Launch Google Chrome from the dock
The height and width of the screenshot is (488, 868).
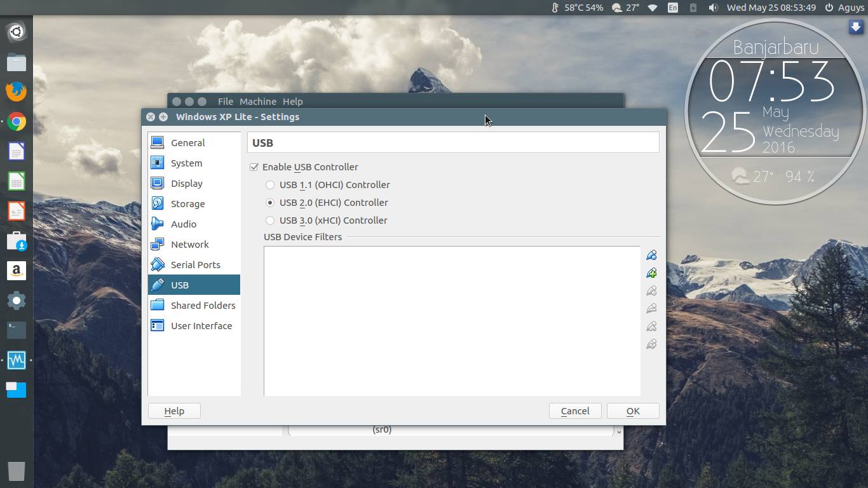pyautogui.click(x=17, y=121)
